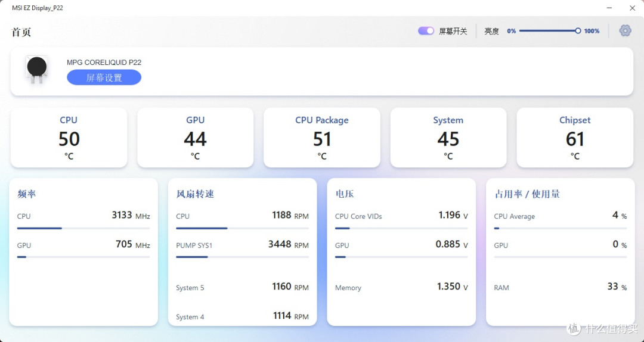The width and height of the screenshot is (644, 342).
Task: Click the CPU frequency progress bar
Action: point(83,228)
